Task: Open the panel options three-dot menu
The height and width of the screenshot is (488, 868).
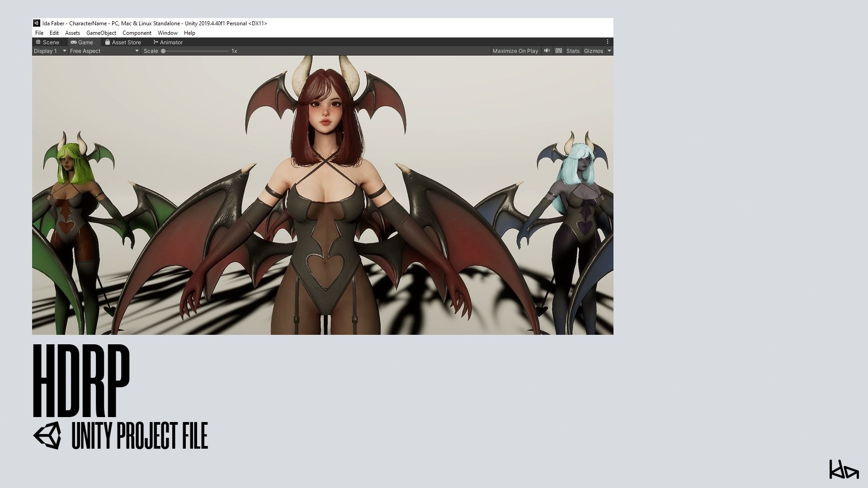Action: coord(608,42)
